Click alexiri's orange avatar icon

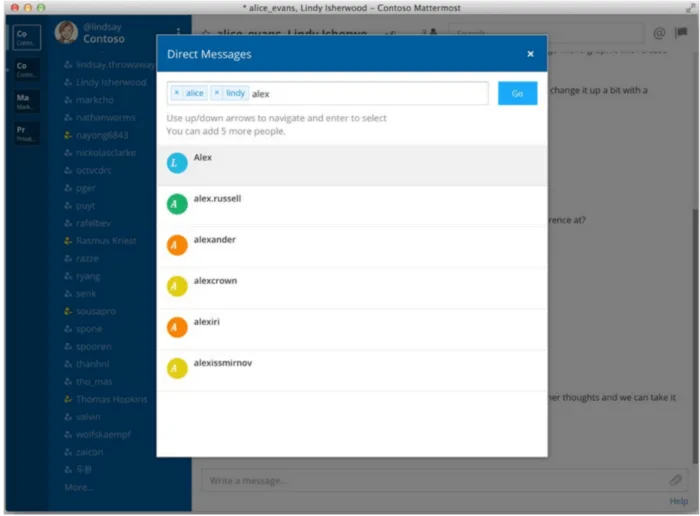pyautogui.click(x=177, y=327)
